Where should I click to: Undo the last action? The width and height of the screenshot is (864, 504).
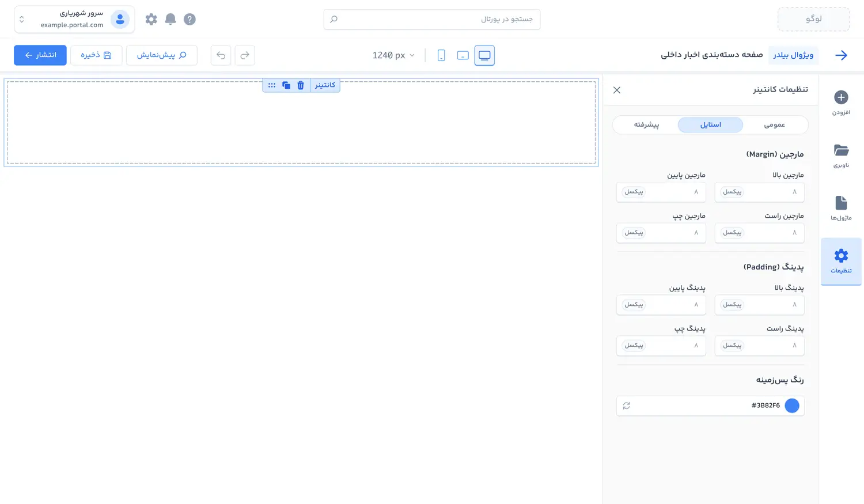click(221, 55)
